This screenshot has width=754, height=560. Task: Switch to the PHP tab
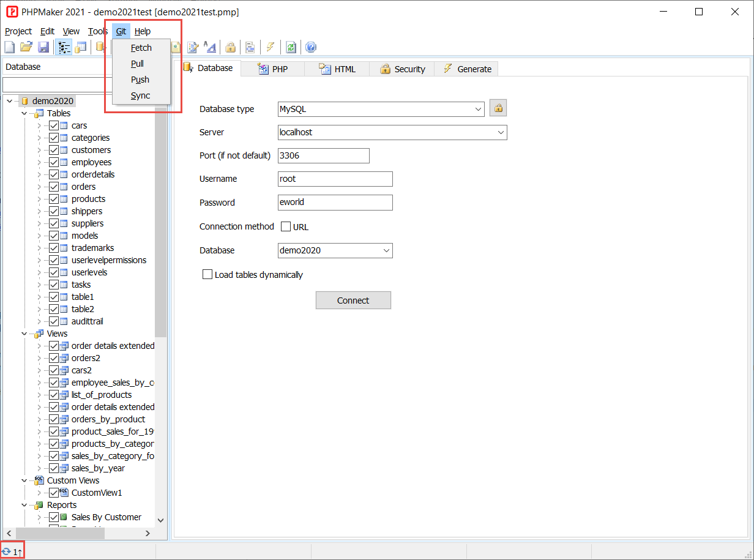click(x=273, y=69)
